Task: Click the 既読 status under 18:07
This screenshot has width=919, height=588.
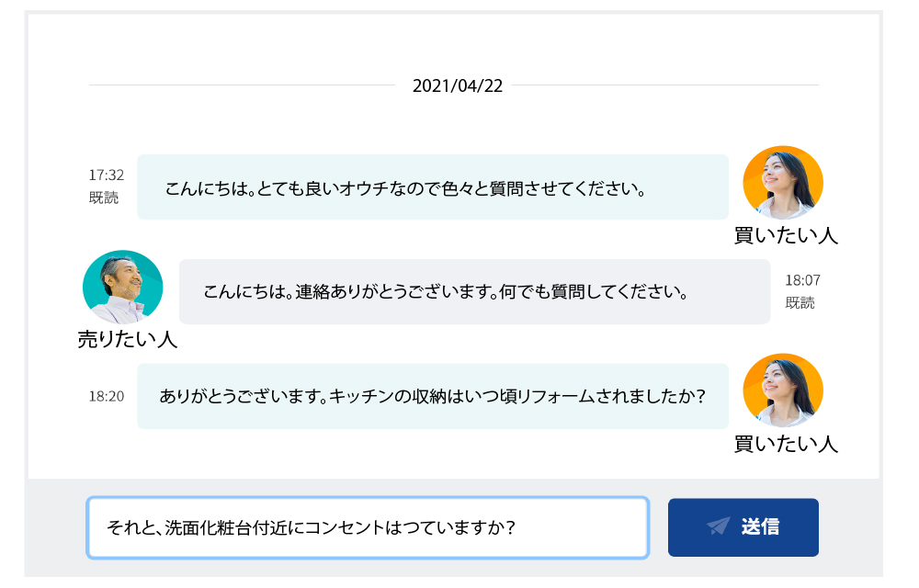Action: [x=800, y=303]
